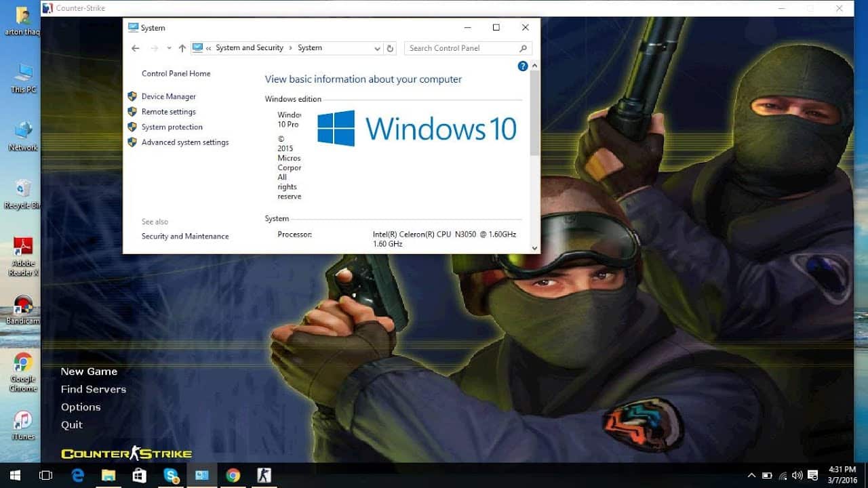The image size is (868, 488).
Task: Open Device Manager from the sidebar
Action: pos(168,96)
